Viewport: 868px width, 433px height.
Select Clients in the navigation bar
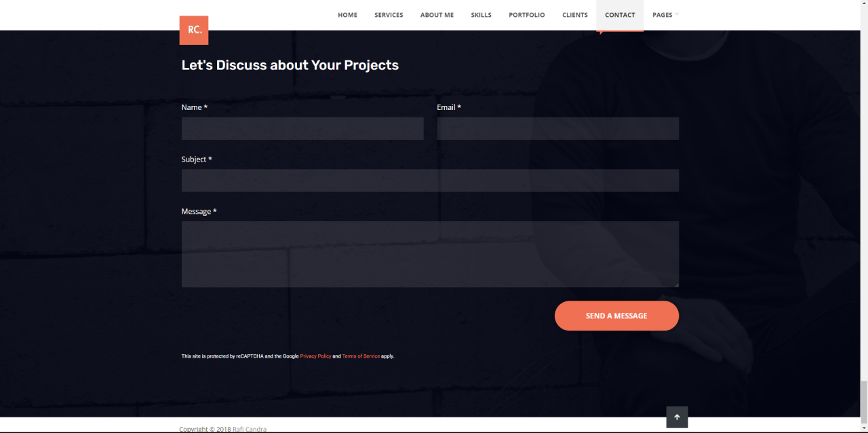(574, 15)
